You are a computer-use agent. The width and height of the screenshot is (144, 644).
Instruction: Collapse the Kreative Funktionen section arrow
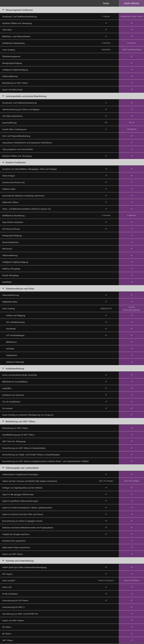click(x=3, y=162)
